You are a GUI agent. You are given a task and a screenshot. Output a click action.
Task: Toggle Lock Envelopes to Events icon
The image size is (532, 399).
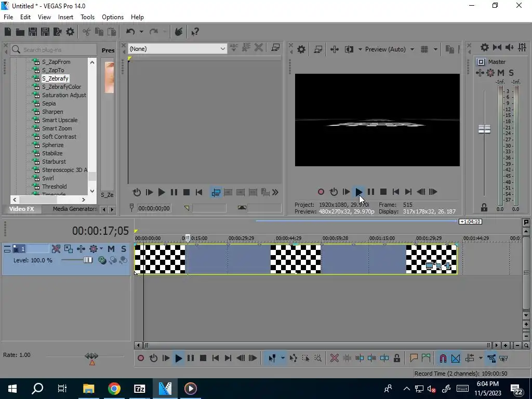[491, 358]
